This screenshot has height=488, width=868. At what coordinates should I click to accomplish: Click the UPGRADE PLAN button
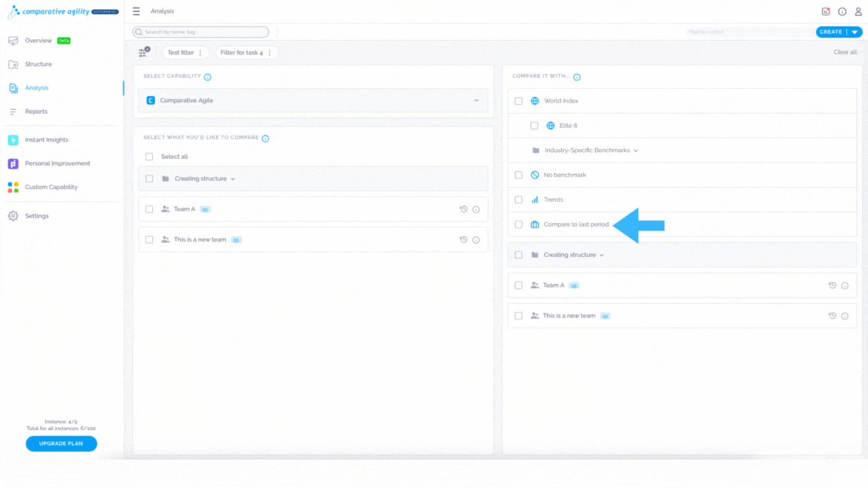62,444
